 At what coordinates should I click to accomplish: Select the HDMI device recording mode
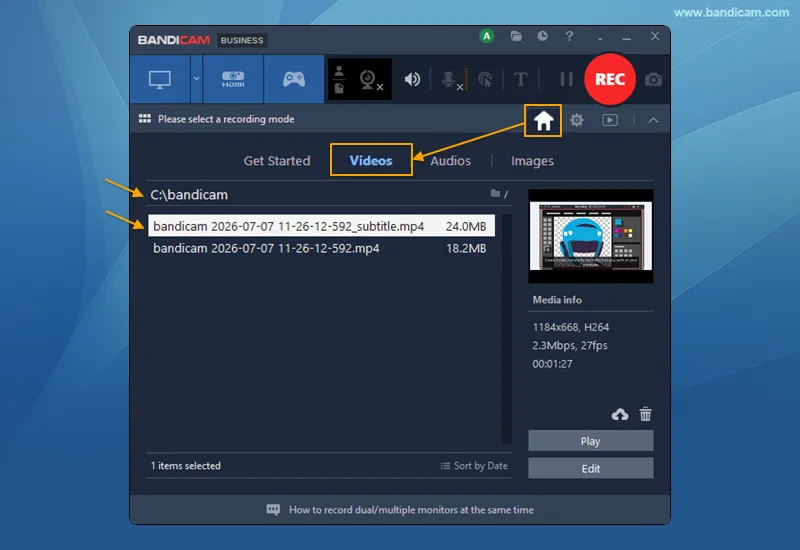[x=233, y=80]
